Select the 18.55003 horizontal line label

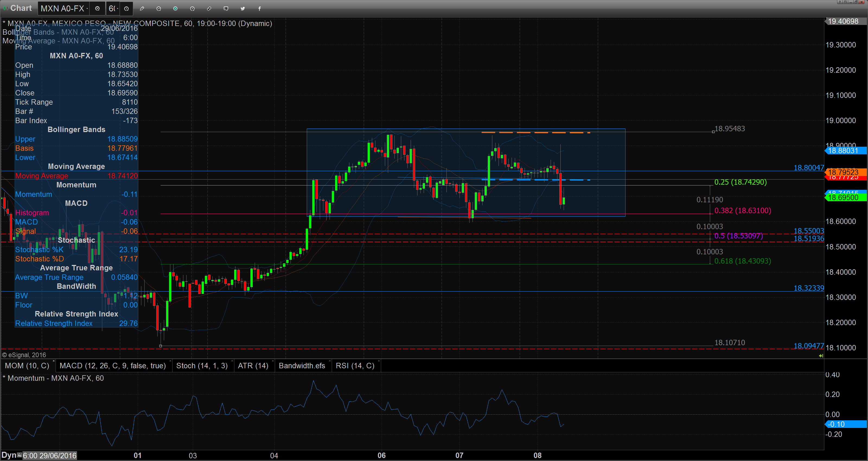(x=809, y=231)
